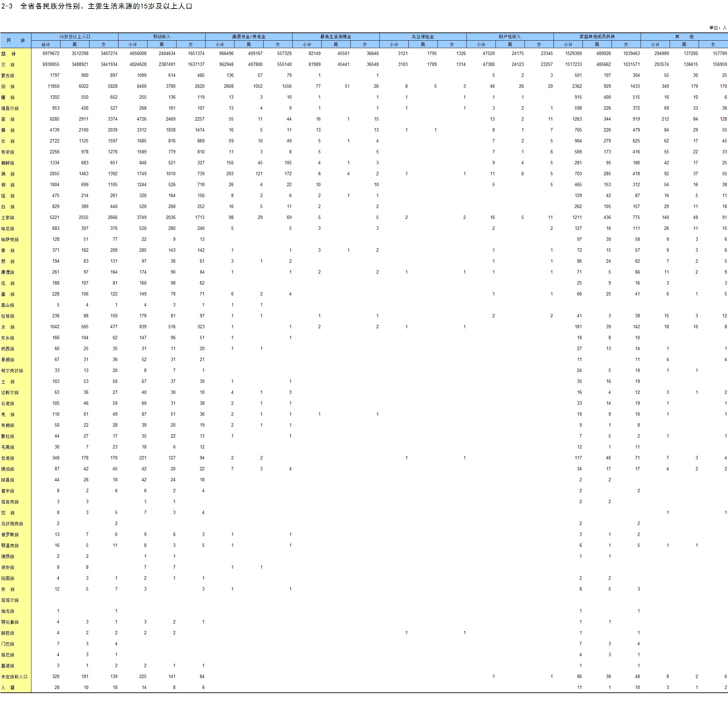The width and height of the screenshot is (728, 704).
Task: Select the 失业保险金 column group header
Action: tap(423, 37)
